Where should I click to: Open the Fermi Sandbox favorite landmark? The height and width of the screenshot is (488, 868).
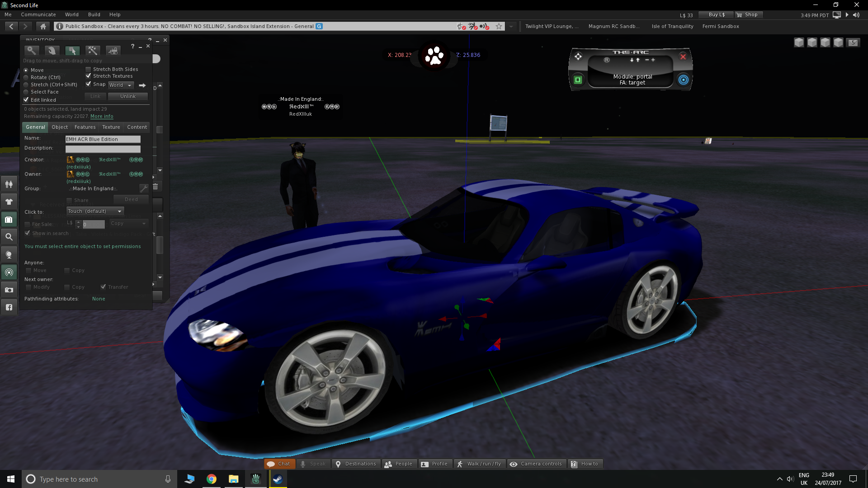[x=721, y=26]
